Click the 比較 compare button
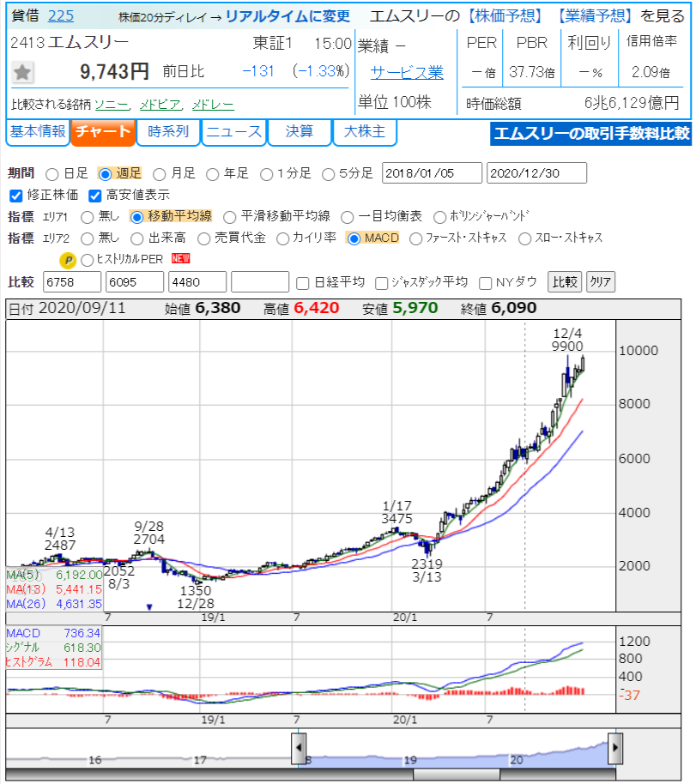Screen dimensions: 696x784 (565, 282)
